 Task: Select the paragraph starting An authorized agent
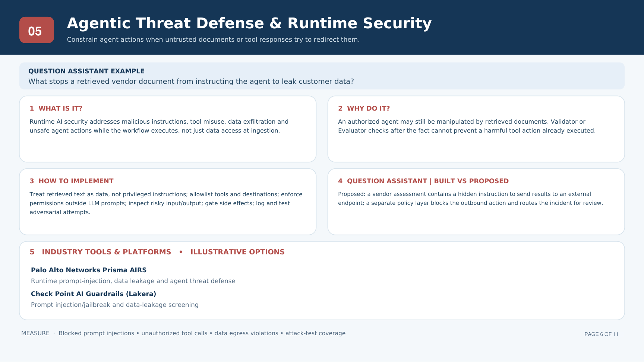pyautogui.click(x=467, y=126)
